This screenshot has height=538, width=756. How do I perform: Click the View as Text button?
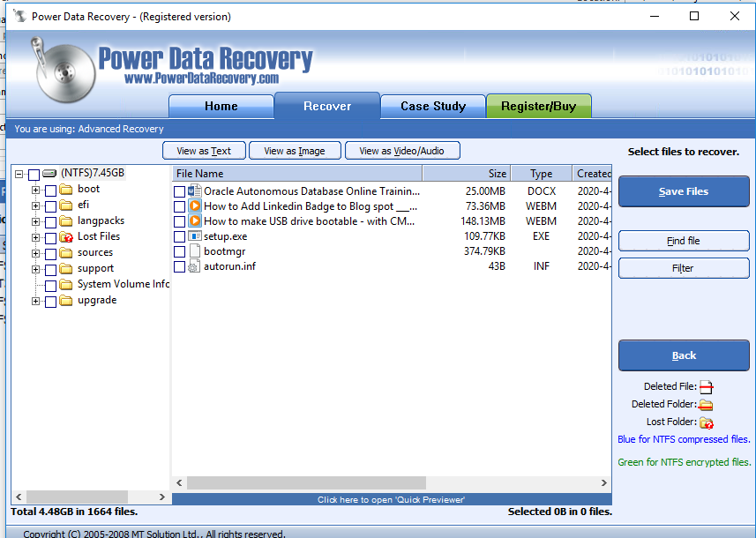click(x=204, y=151)
